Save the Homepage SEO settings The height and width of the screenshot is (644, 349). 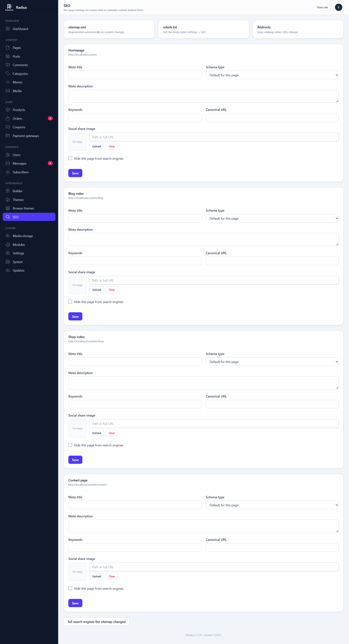click(x=75, y=173)
